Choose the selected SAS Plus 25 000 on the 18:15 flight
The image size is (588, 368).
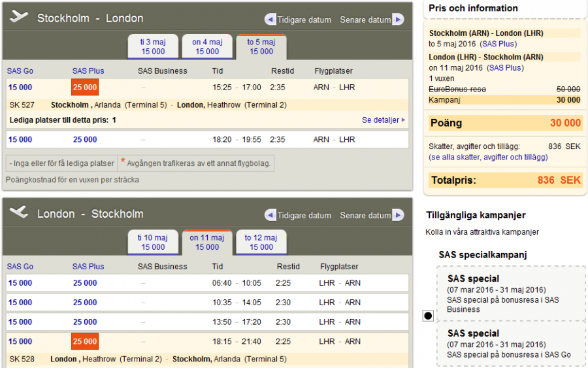click(x=85, y=341)
